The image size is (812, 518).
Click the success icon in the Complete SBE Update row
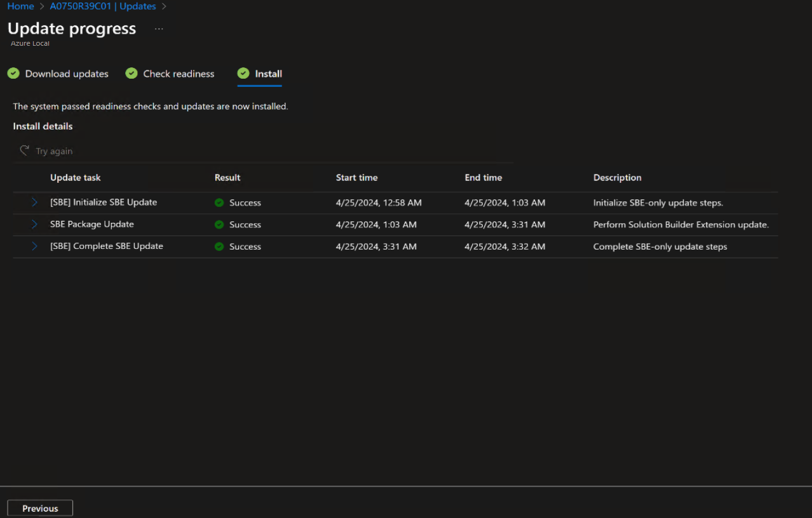click(219, 246)
